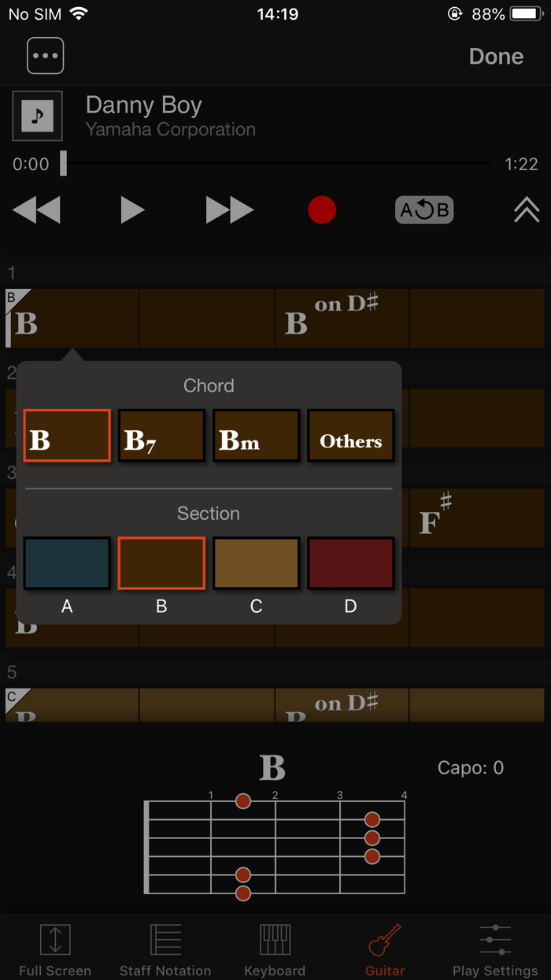Image resolution: width=551 pixels, height=980 pixels.
Task: Open Others chord choices
Action: [x=350, y=435]
